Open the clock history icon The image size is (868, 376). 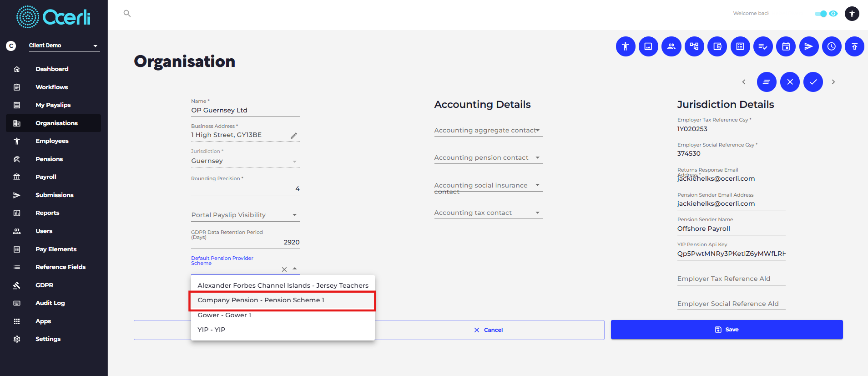coord(832,46)
